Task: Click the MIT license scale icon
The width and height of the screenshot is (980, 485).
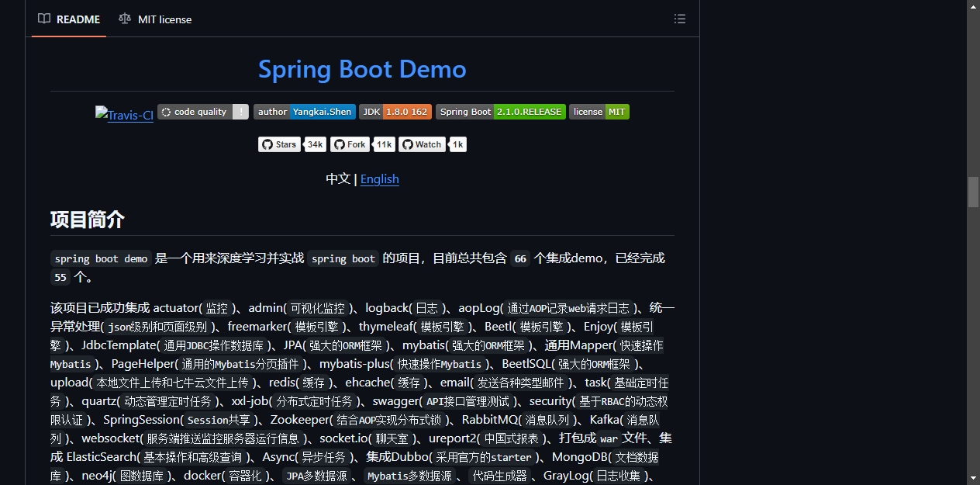Action: [125, 19]
